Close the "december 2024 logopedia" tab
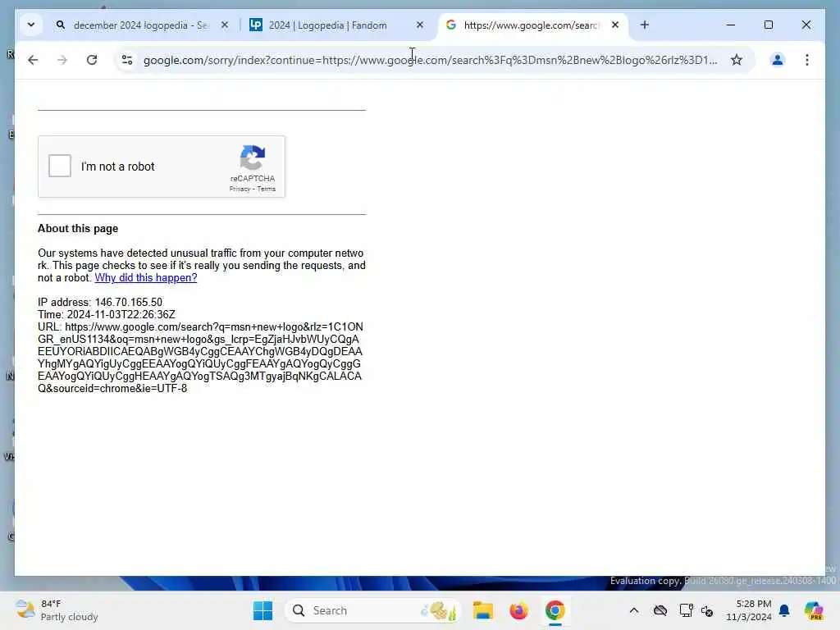The width and height of the screenshot is (840, 630). (x=225, y=25)
